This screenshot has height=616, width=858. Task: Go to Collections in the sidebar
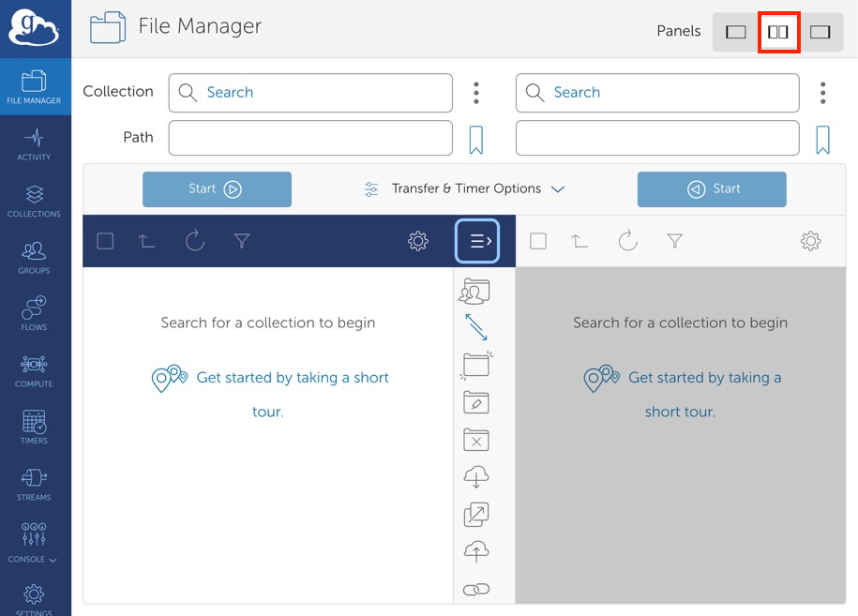[x=35, y=201]
